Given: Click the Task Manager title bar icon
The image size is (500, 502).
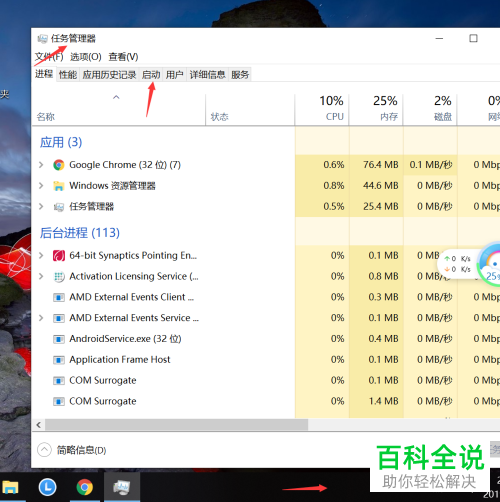Looking at the screenshot, I should click(42, 39).
